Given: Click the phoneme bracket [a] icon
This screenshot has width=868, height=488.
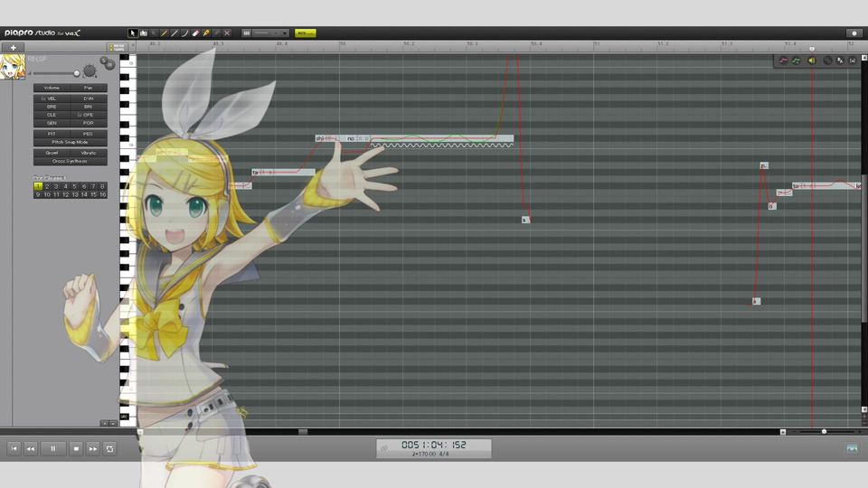Looking at the screenshot, I should coord(853,61).
